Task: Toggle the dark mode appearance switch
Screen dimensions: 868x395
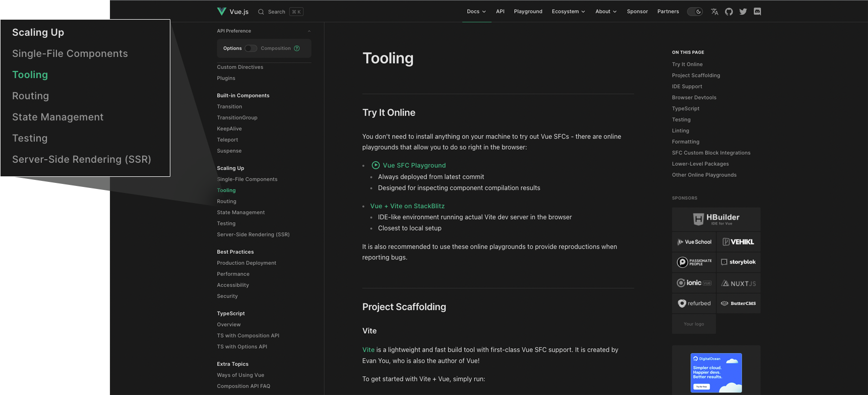Action: 695,12
